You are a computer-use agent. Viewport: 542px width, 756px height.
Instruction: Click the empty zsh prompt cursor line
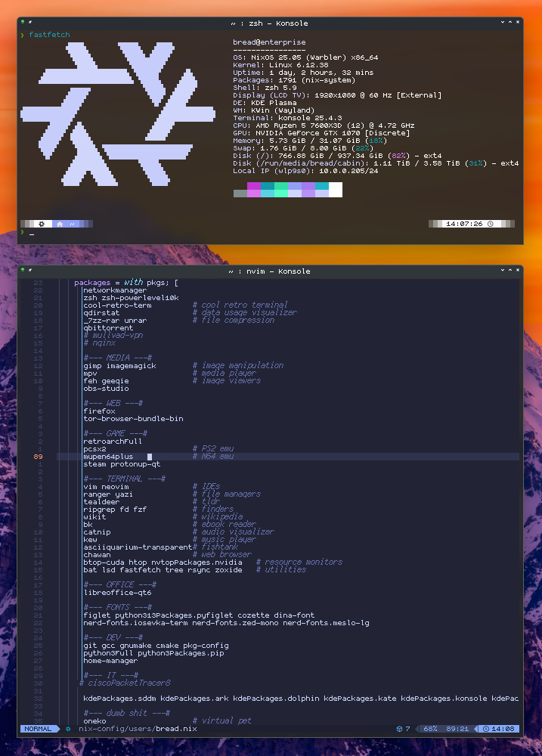[270, 234]
